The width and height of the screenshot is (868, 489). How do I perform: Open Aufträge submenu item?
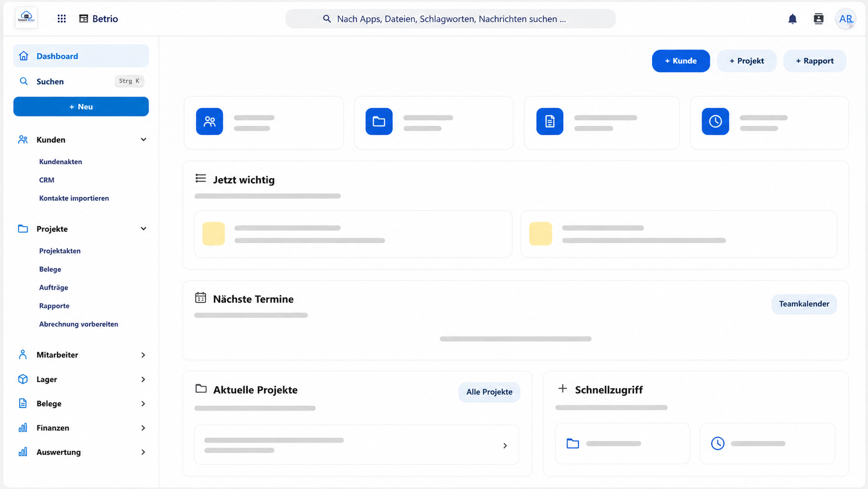pyautogui.click(x=53, y=287)
